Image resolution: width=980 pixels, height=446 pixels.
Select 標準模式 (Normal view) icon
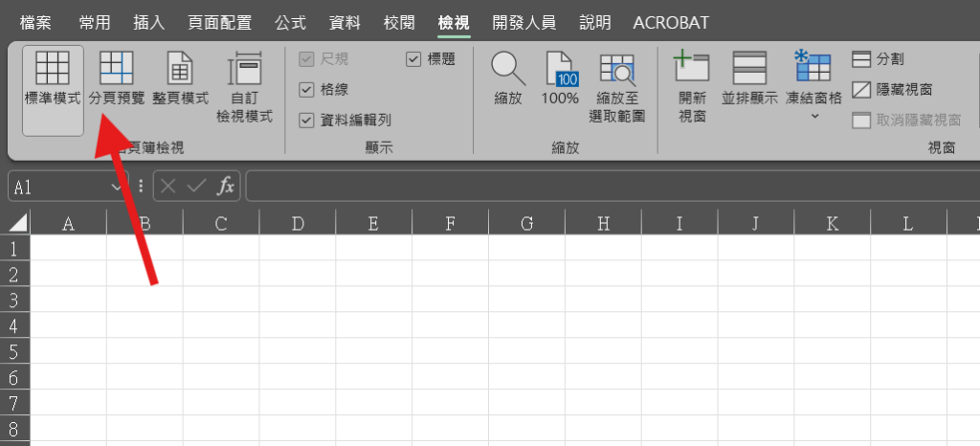53,77
